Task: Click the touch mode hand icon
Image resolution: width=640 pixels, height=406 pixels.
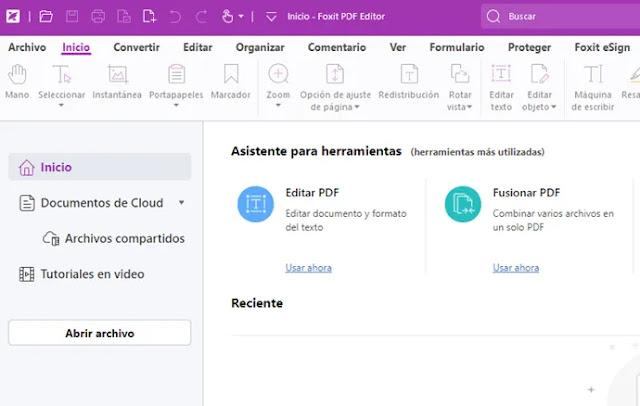Action: tap(227, 16)
